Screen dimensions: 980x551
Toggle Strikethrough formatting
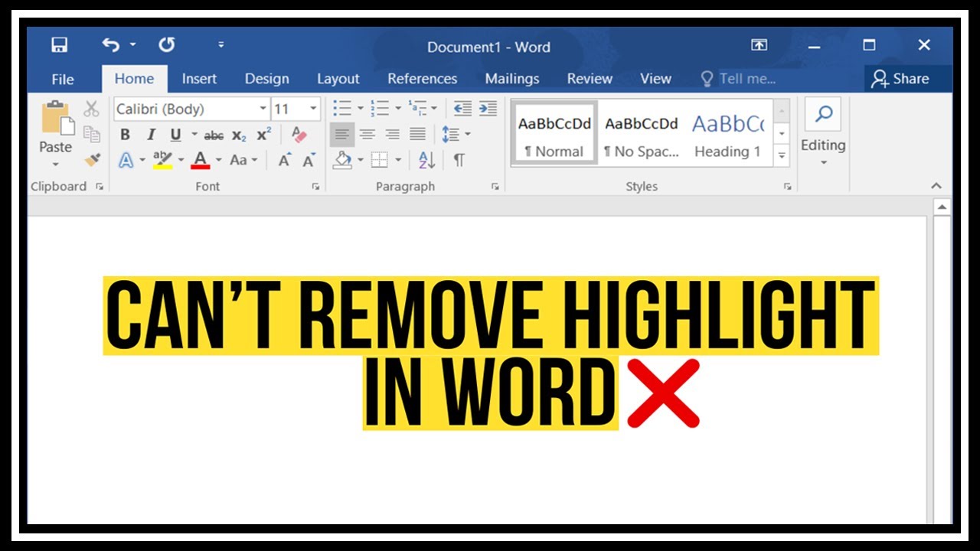(x=214, y=135)
